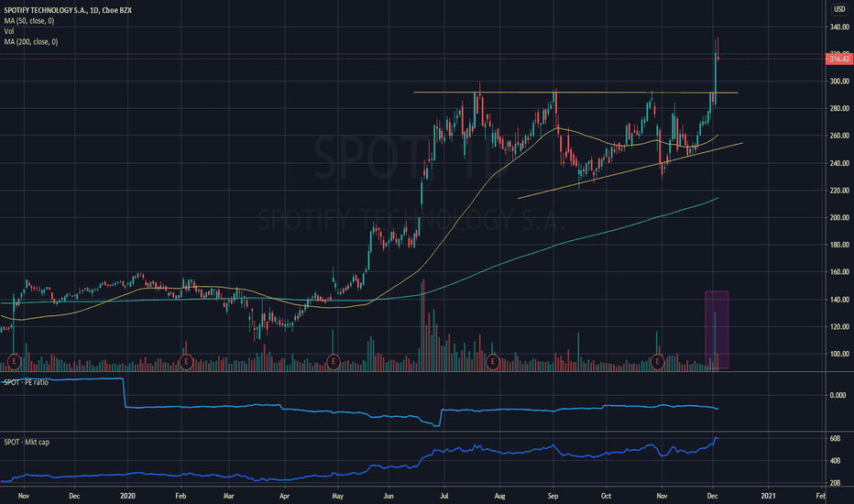The image size is (854, 504).
Task: Select the horizontal resistance line near 290
Action: tap(575, 93)
